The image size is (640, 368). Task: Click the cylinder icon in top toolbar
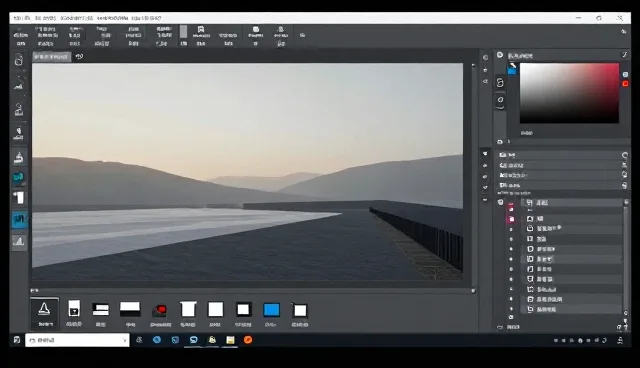(256, 29)
